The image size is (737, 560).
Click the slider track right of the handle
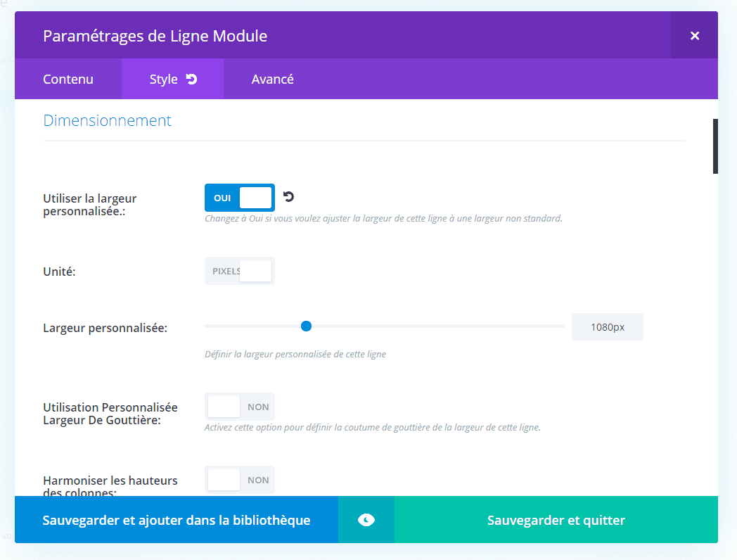[436, 326]
